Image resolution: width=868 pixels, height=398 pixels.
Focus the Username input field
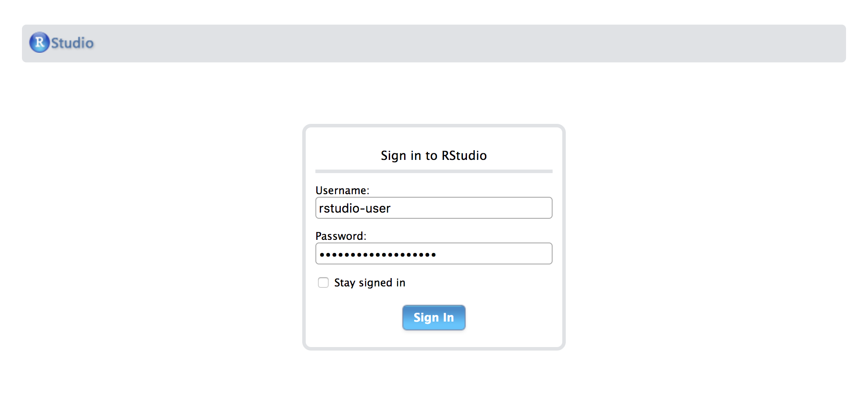[470, 208]
